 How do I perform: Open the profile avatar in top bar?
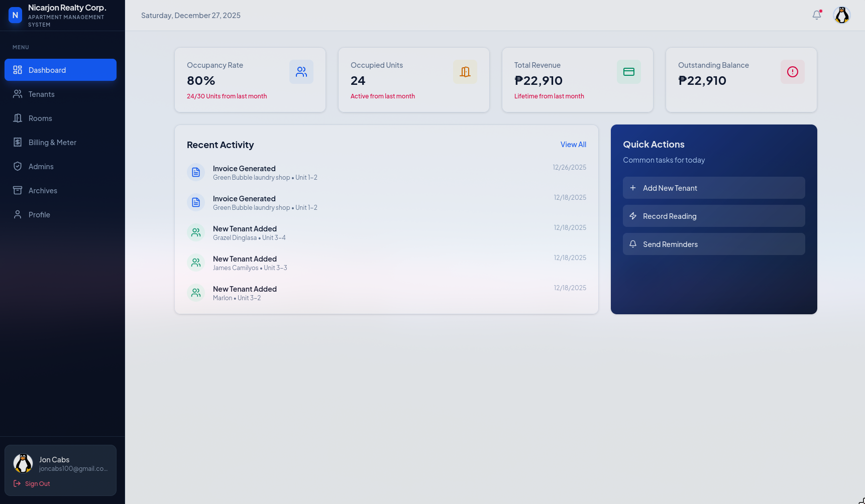(x=841, y=15)
